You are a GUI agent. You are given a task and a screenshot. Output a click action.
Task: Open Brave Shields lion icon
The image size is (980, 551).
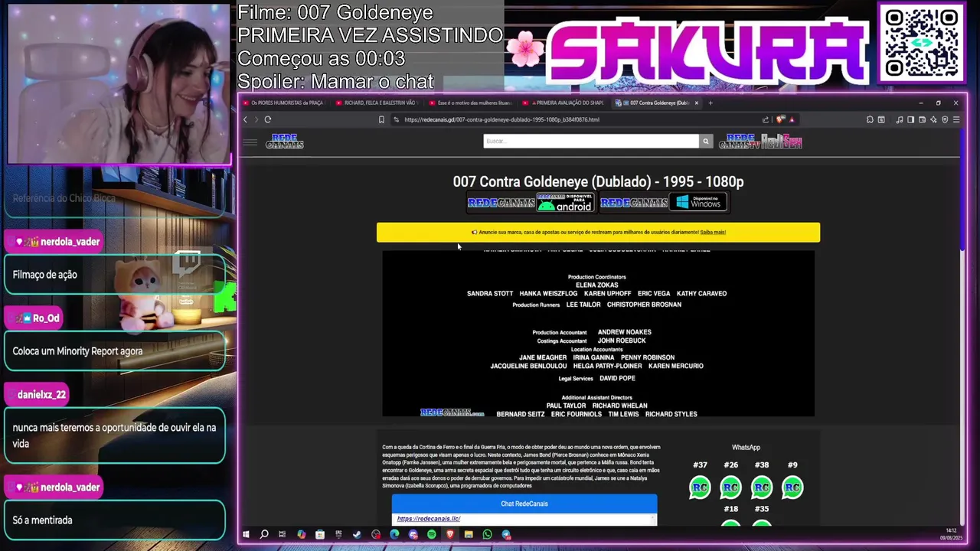[x=780, y=119]
